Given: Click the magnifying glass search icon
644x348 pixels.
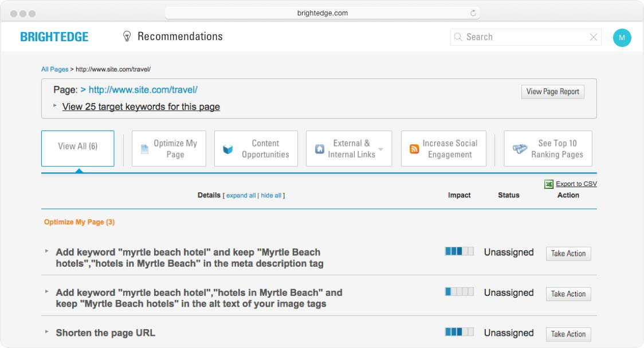Looking at the screenshot, I should coord(458,37).
